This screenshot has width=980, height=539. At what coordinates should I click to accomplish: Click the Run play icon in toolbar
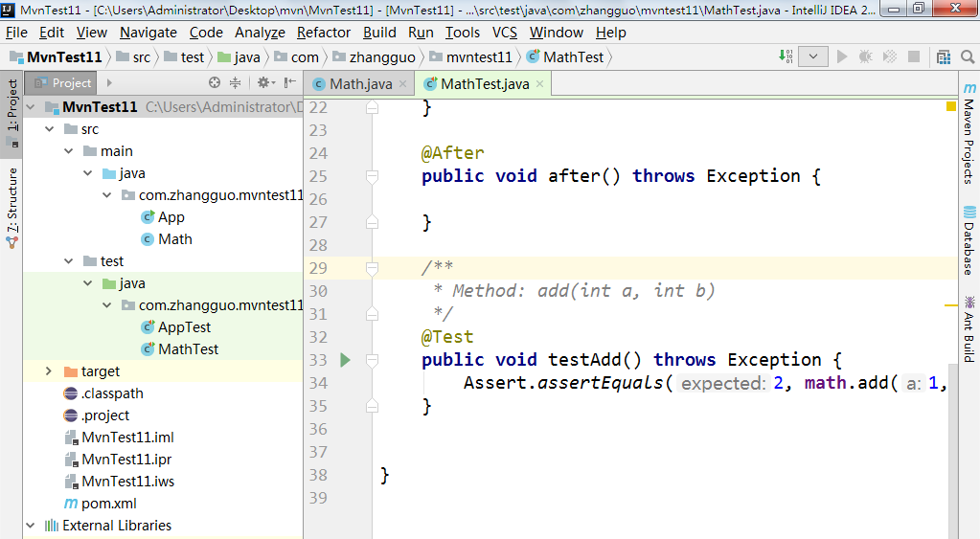click(842, 56)
